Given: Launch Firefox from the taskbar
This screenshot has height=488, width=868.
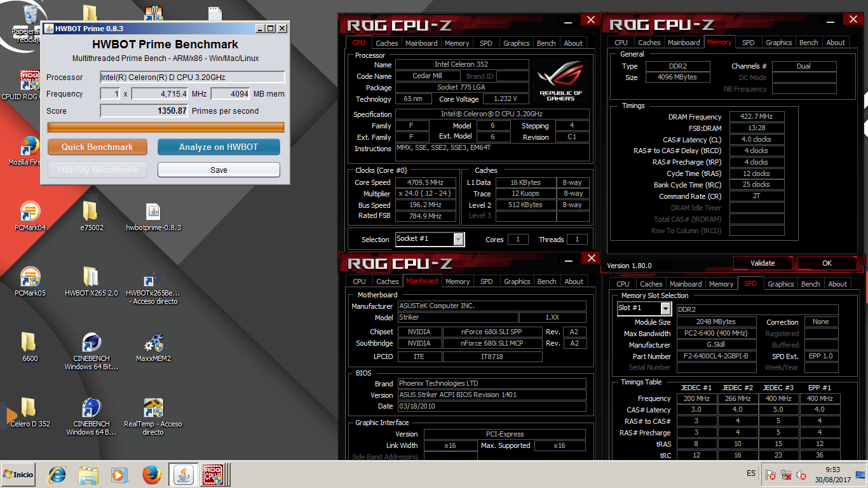Looking at the screenshot, I should click(151, 475).
